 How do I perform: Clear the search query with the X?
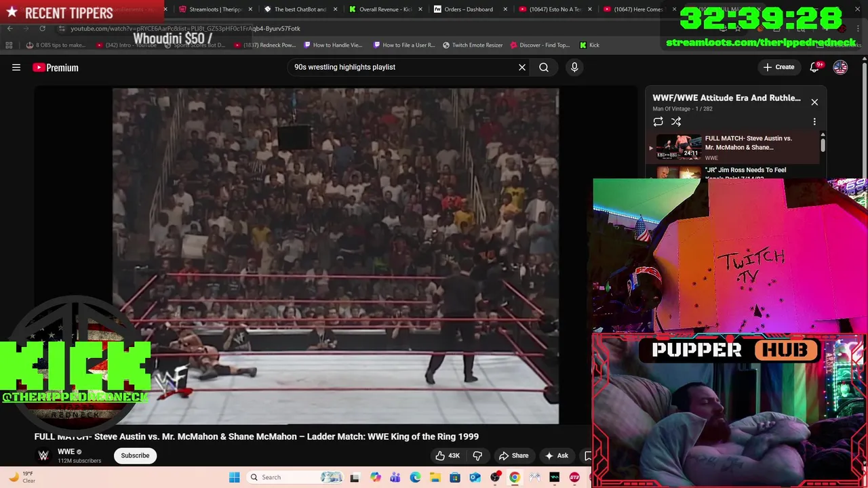(522, 67)
